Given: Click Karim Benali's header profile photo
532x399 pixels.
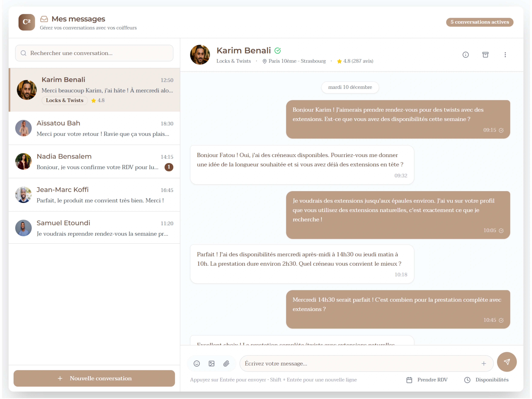Looking at the screenshot, I should (200, 55).
